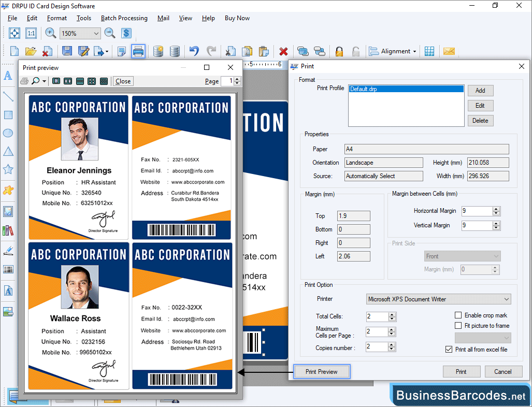Click the books library icon in sidebar

click(x=8, y=230)
